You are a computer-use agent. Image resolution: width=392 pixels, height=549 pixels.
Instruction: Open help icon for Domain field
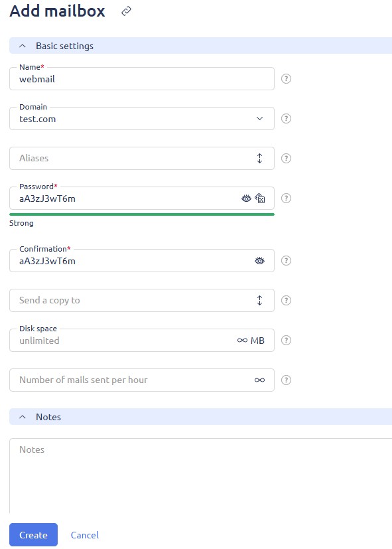pyautogui.click(x=286, y=119)
